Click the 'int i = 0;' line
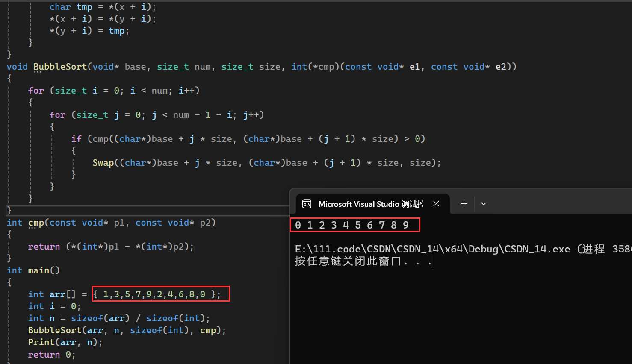Screen dimensions: 632x364 54,306
